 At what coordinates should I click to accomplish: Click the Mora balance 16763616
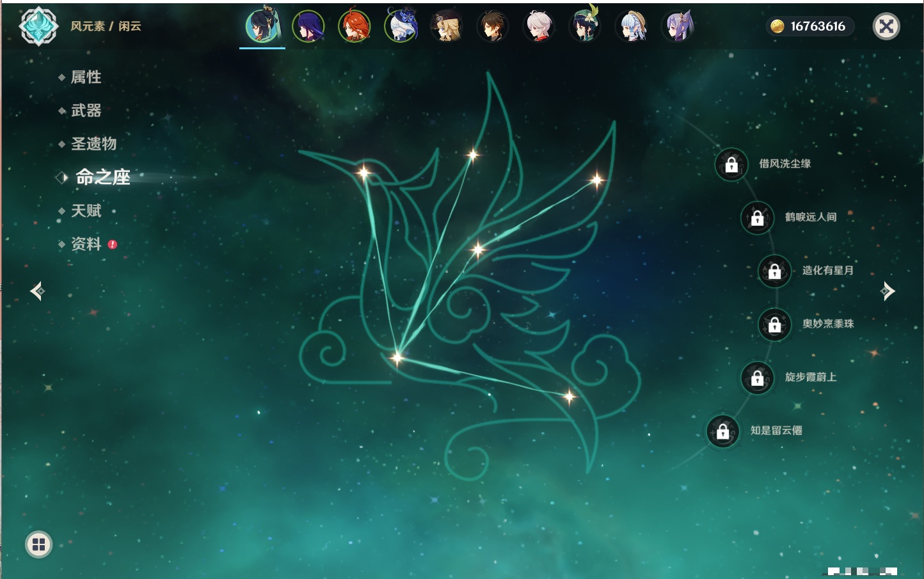coord(818,26)
